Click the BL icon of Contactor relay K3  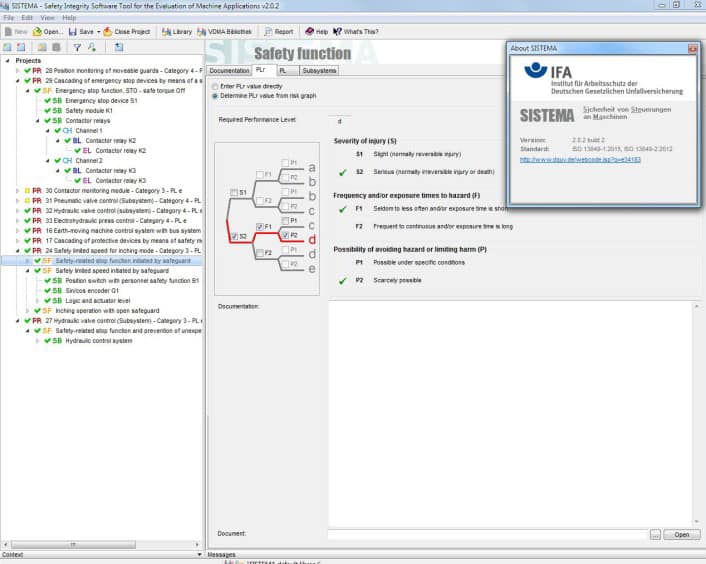77,171
